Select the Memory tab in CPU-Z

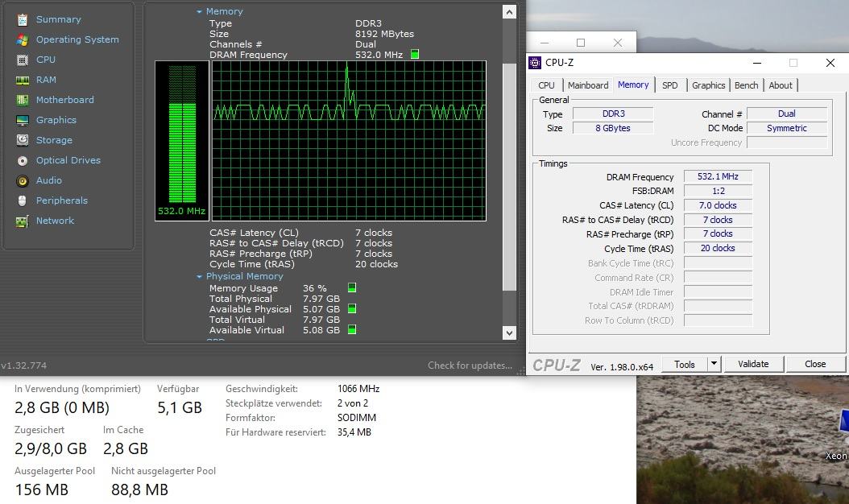click(x=633, y=85)
